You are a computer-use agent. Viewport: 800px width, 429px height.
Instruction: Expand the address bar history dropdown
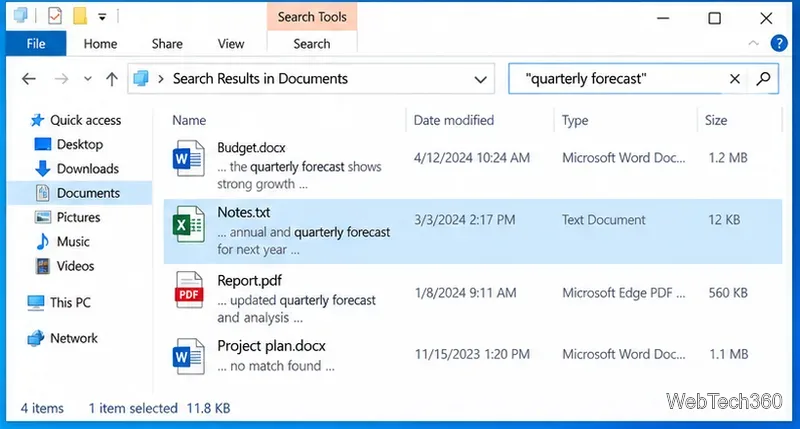[x=480, y=79]
